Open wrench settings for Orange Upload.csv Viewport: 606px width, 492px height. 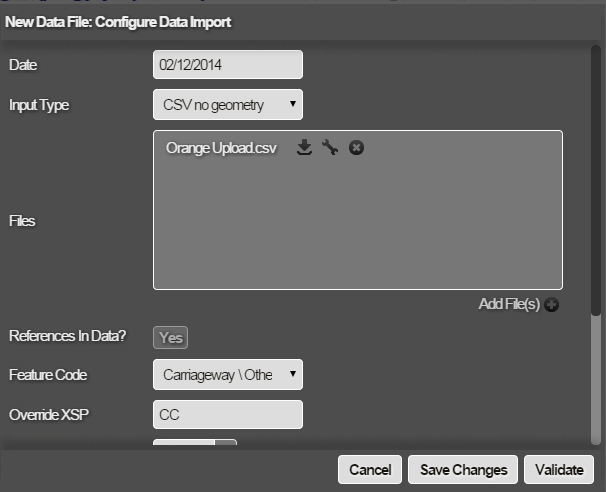[330, 148]
